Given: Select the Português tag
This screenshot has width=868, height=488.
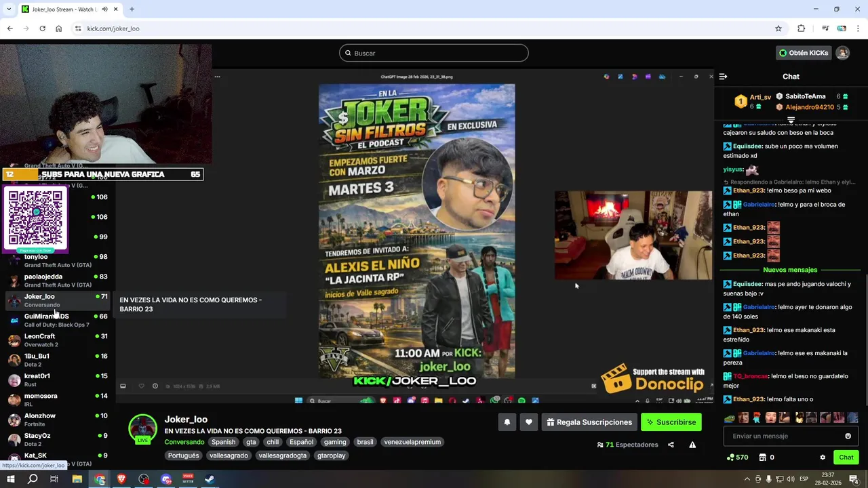Looking at the screenshot, I should tap(184, 455).
